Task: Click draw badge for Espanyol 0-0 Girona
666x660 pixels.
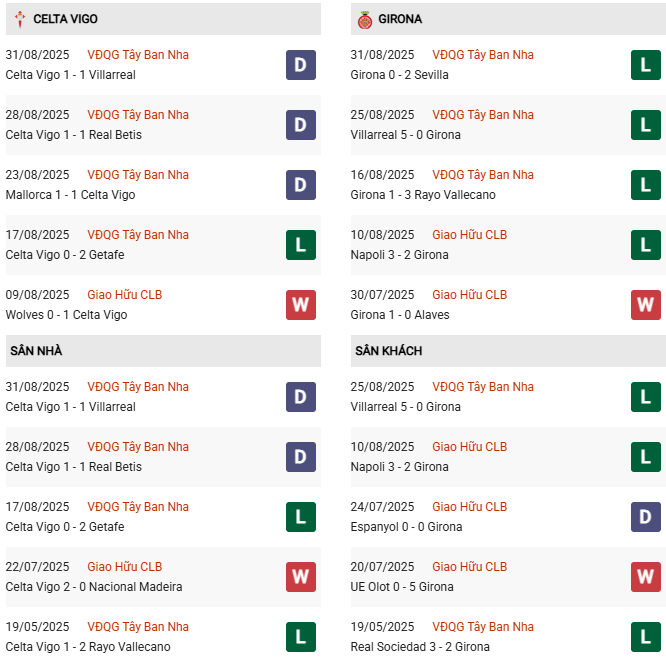Action: 645,517
